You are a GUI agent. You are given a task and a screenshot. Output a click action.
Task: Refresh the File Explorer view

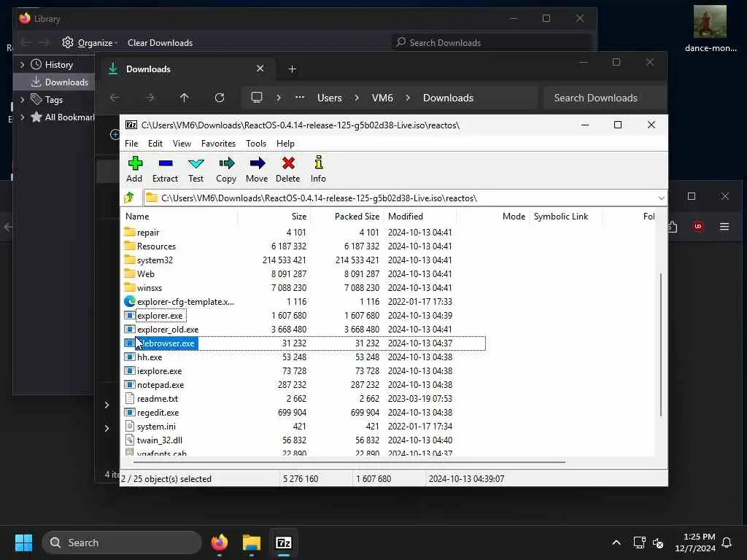(220, 98)
